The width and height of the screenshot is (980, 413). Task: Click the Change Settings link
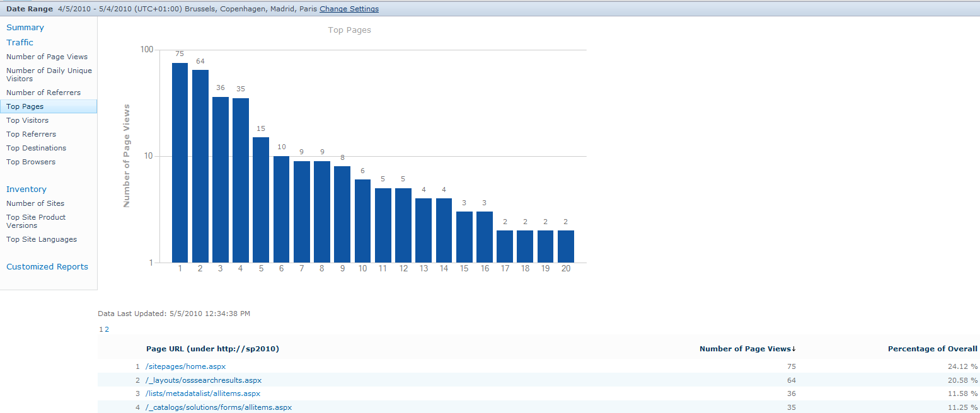point(349,9)
